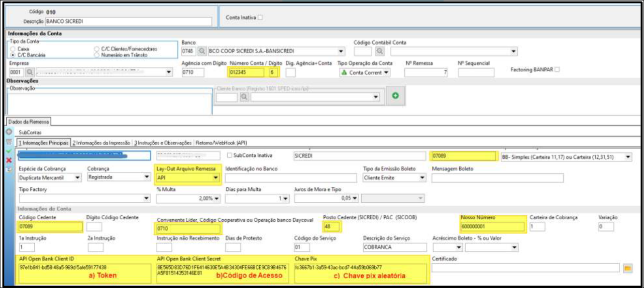644x288 pixels.
Task: Expand the Espécie da Cobrança dropdown
Action: tap(78, 178)
